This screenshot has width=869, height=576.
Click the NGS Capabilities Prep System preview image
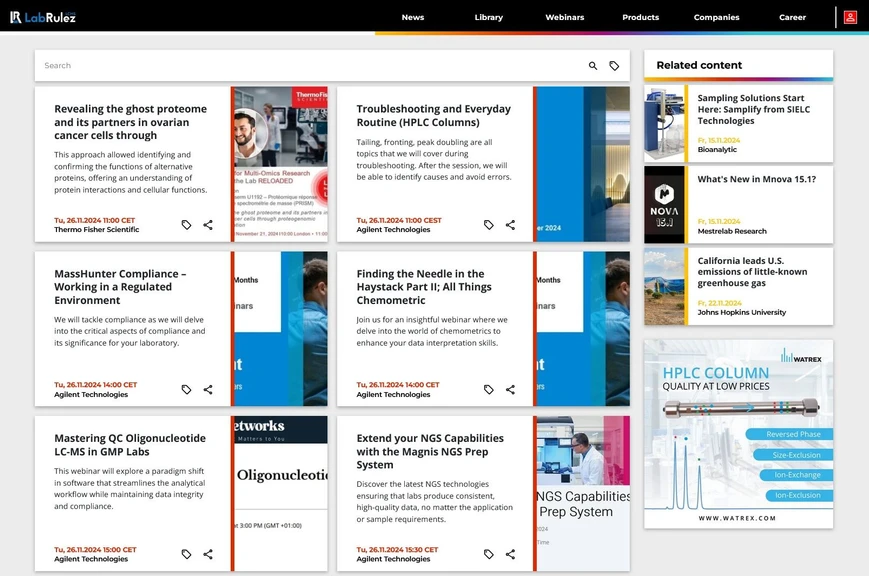coord(583,493)
